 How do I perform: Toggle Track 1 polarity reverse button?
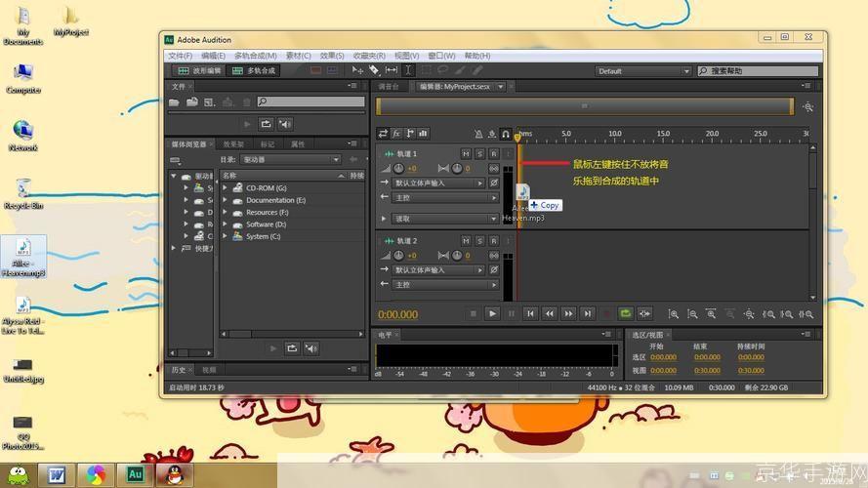tap(494, 183)
